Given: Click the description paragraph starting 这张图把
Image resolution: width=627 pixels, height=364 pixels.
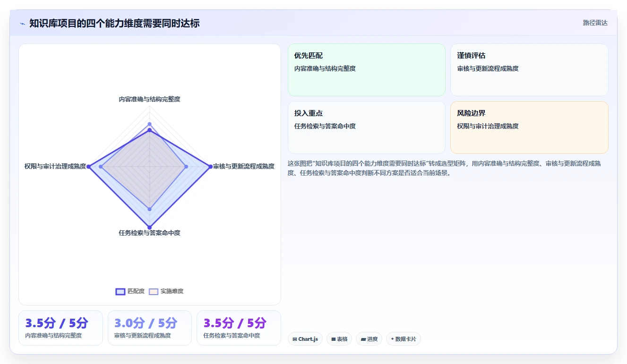Looking at the screenshot, I should (445, 168).
